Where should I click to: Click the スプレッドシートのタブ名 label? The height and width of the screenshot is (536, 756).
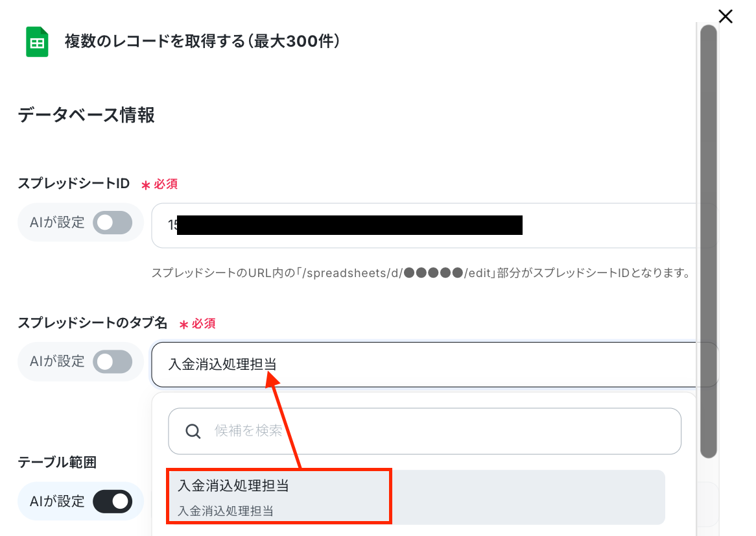(93, 323)
